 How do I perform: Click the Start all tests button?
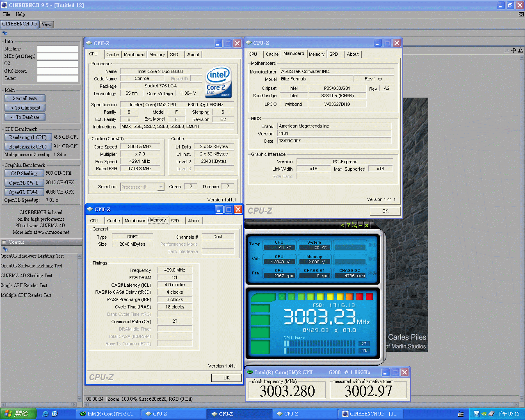tap(25, 98)
